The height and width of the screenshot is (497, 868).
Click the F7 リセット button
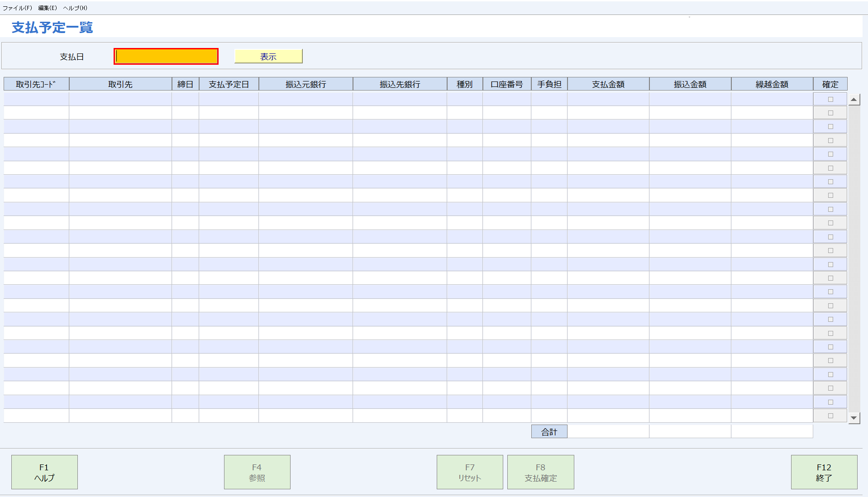[469, 472]
